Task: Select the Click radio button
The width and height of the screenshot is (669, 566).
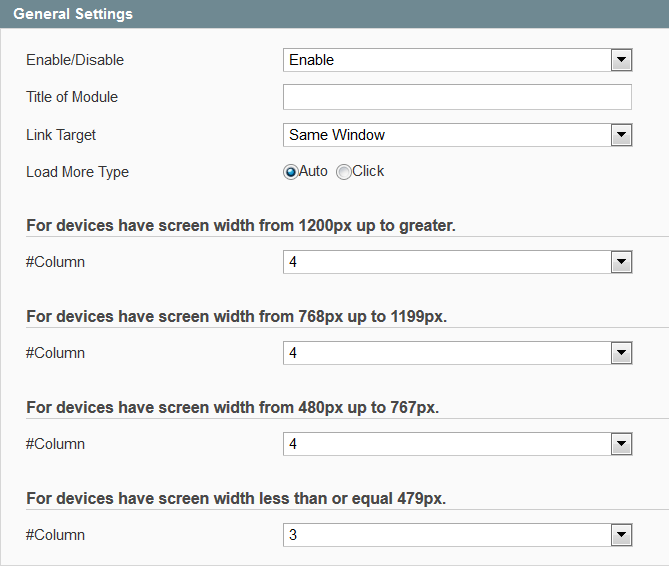Action: point(343,172)
